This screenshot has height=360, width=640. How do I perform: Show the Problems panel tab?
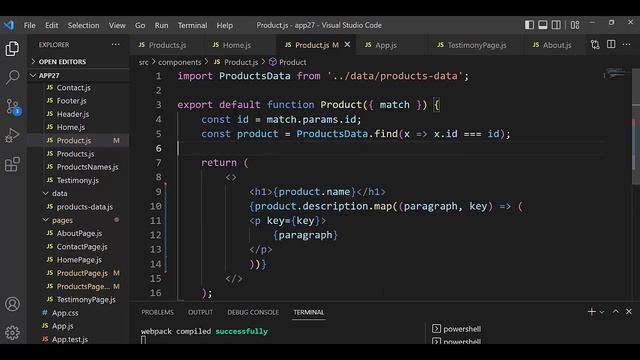coord(158,312)
